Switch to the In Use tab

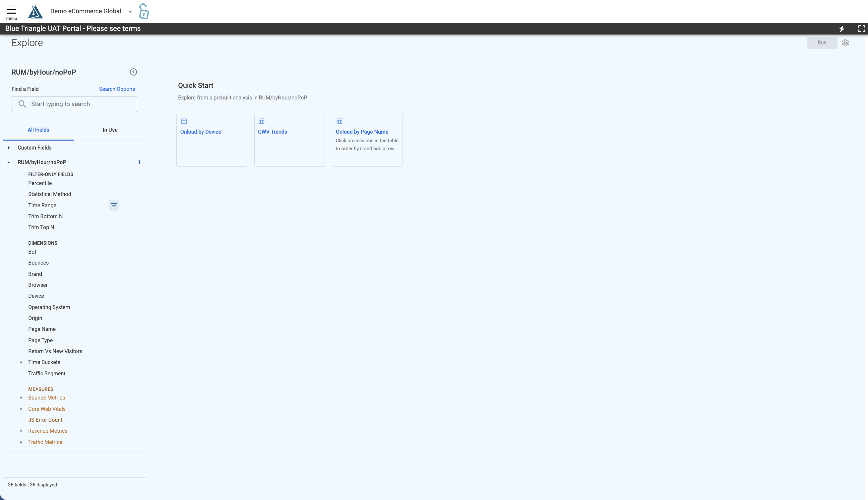pos(110,130)
